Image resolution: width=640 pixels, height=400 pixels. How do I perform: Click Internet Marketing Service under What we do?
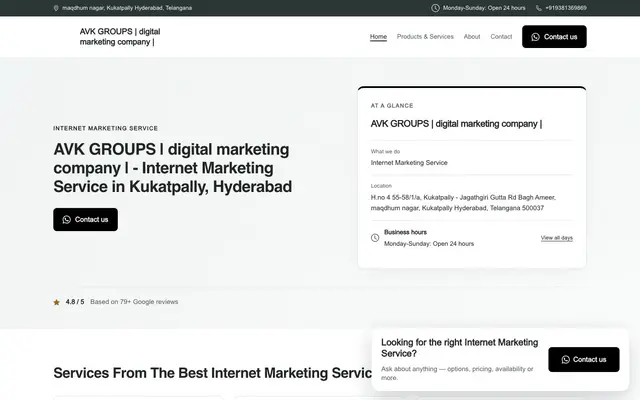[x=409, y=162]
